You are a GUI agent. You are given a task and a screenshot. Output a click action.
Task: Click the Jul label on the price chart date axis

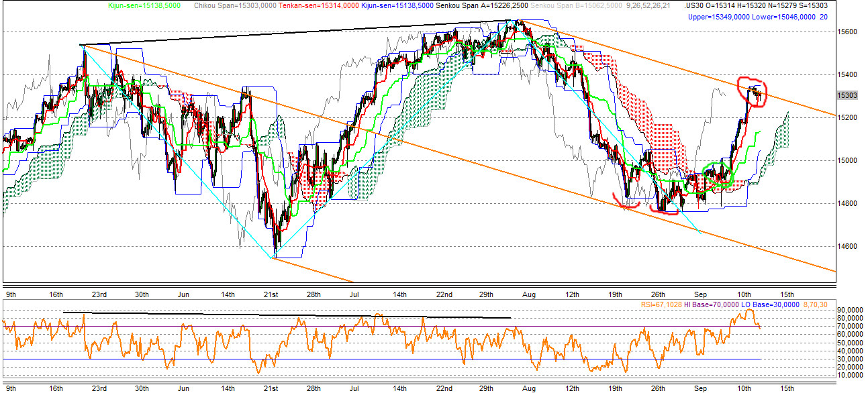click(354, 294)
